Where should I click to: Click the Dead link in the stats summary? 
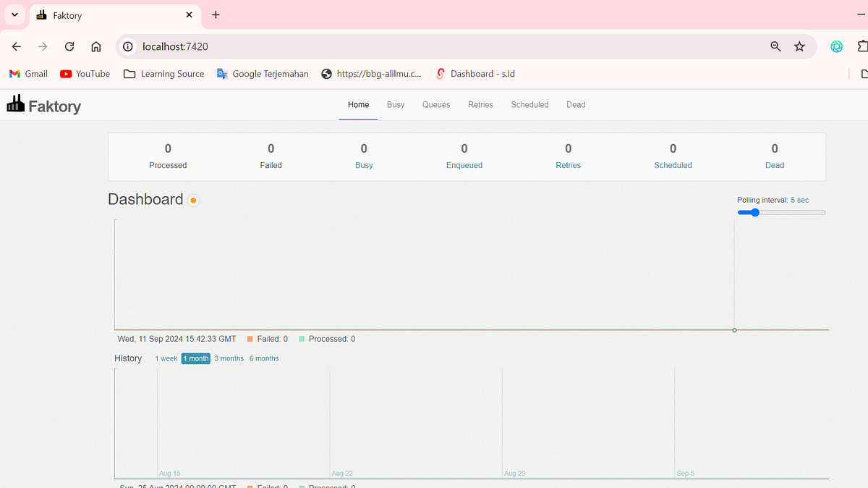(775, 165)
